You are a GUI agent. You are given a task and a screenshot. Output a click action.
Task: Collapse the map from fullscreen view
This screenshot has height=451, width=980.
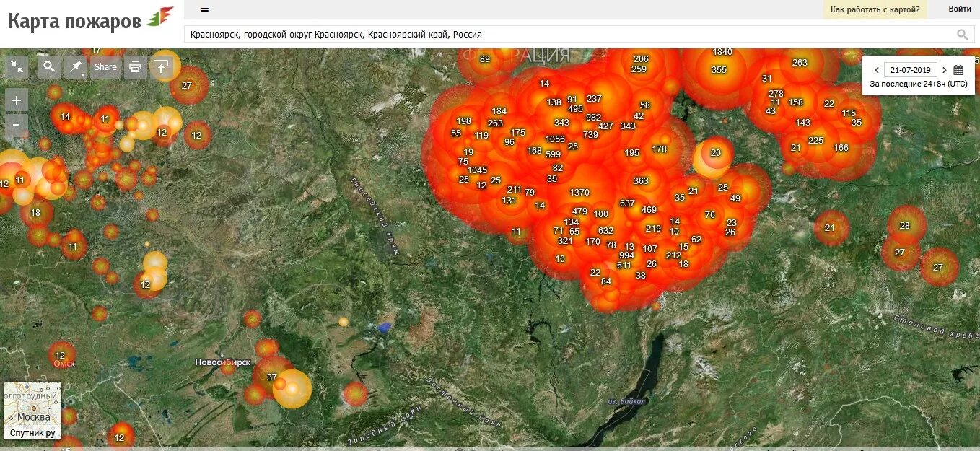pyautogui.click(x=16, y=67)
